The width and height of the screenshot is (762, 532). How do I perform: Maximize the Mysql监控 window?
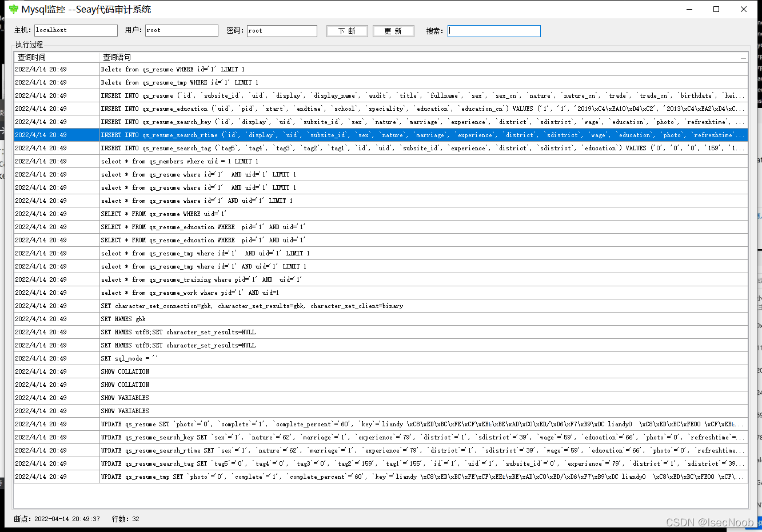pyautogui.click(x=716, y=9)
